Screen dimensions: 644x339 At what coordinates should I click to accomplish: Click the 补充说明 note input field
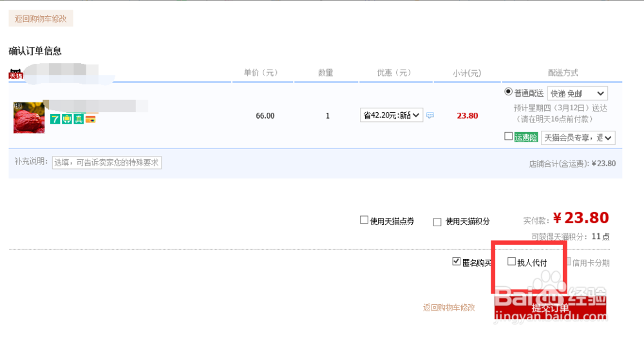pyautogui.click(x=106, y=162)
